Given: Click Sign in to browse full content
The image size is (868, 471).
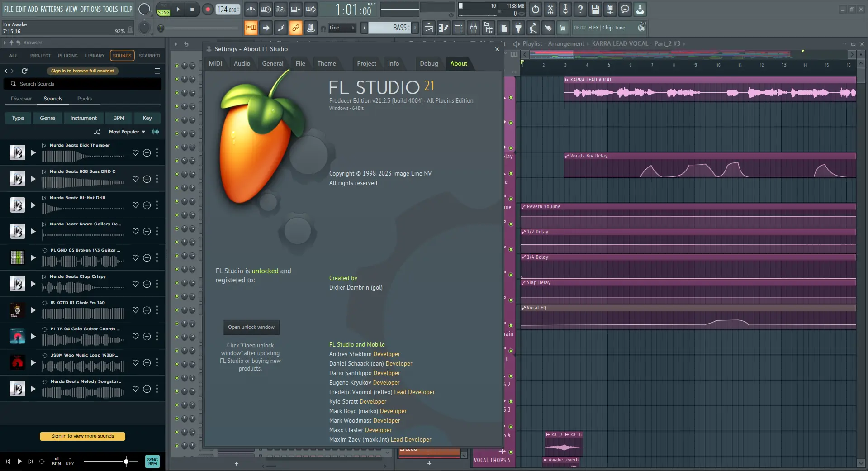Looking at the screenshot, I should 82,71.
